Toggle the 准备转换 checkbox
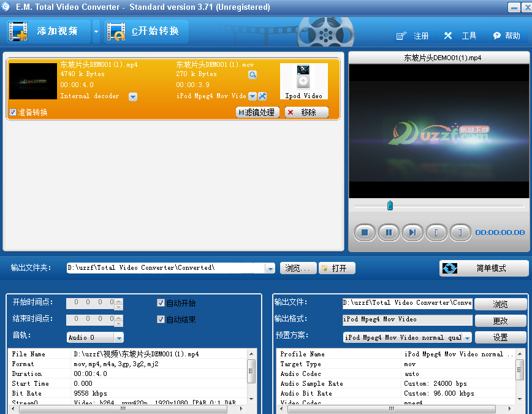Screen dimensions: 532x414 (x=13, y=112)
